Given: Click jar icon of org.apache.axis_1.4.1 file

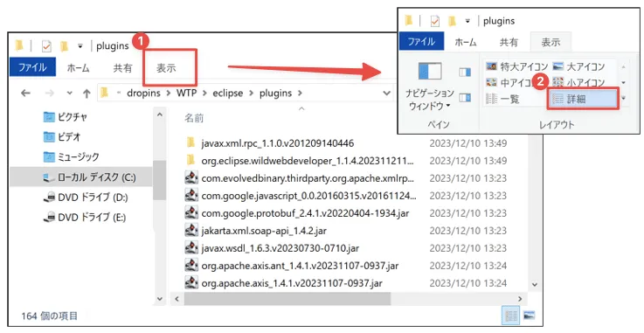Looking at the screenshot, I should [x=191, y=282].
